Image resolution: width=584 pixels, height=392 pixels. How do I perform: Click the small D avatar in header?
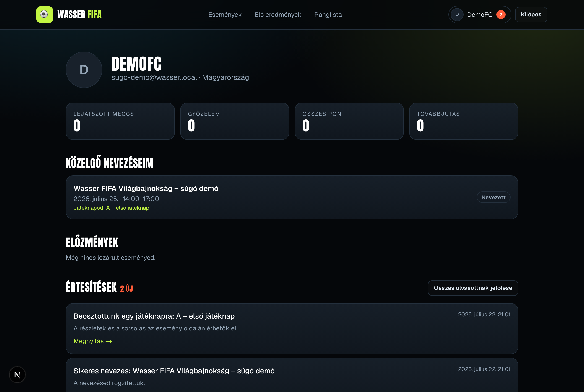[457, 15]
